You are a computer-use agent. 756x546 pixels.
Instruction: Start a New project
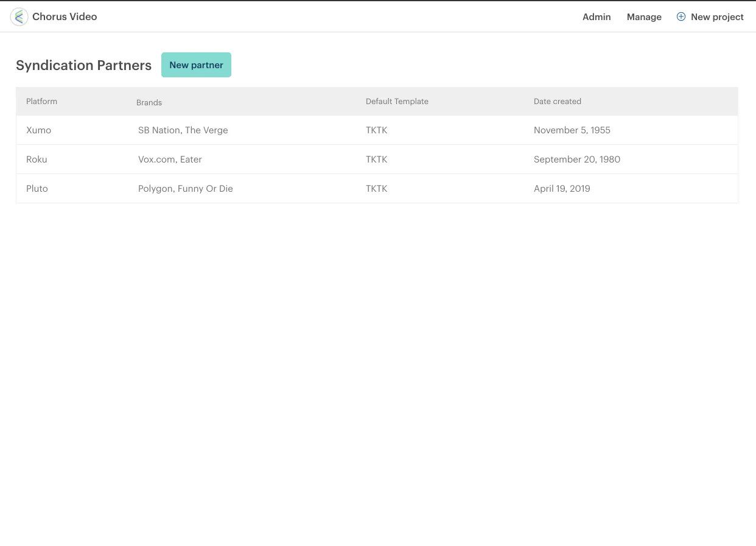click(x=717, y=17)
